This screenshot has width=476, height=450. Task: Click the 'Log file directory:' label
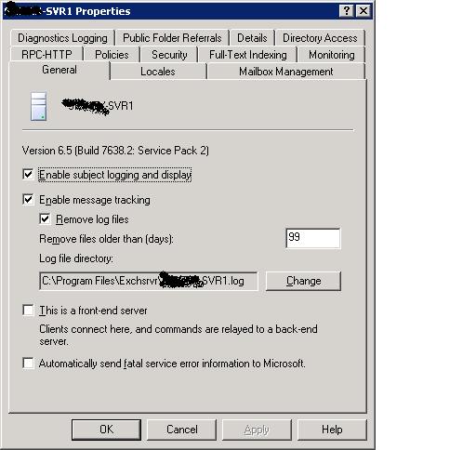(x=76, y=258)
